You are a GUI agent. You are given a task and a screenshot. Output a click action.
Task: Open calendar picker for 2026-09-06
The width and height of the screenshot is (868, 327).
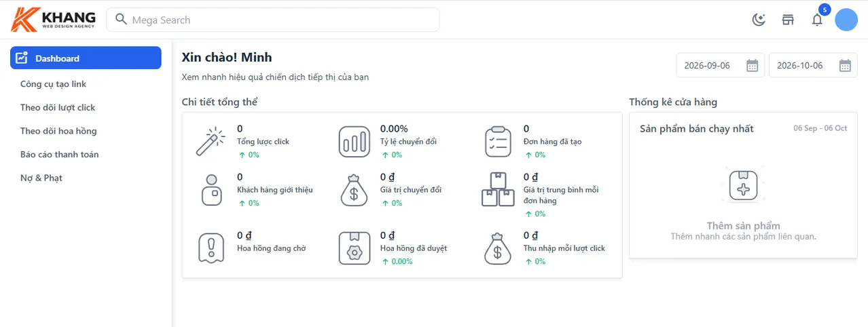coord(752,66)
